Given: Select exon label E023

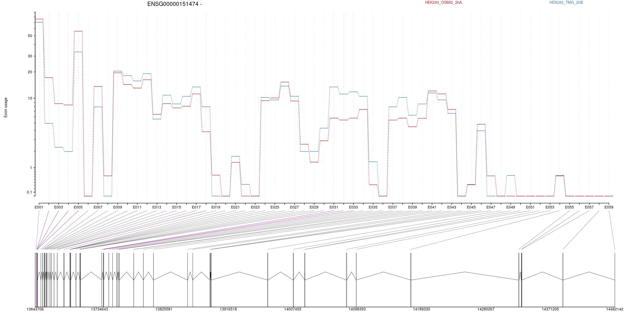Looking at the screenshot, I should coord(255,207).
